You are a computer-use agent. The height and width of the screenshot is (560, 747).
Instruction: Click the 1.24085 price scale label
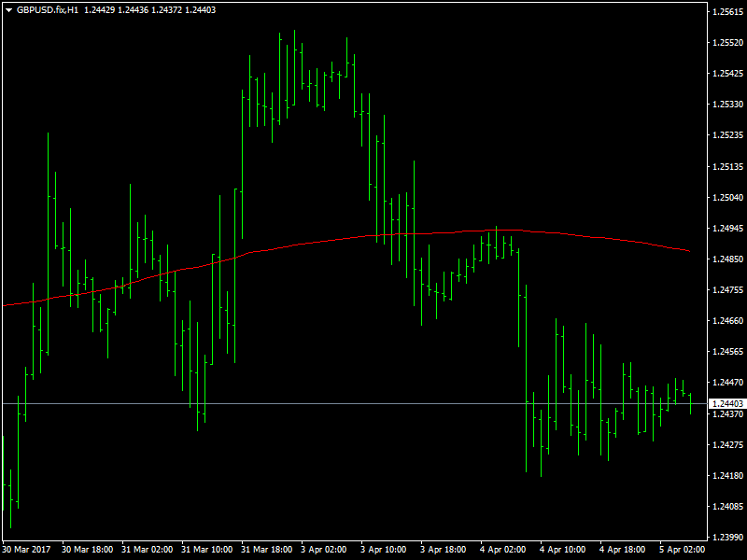(x=728, y=507)
